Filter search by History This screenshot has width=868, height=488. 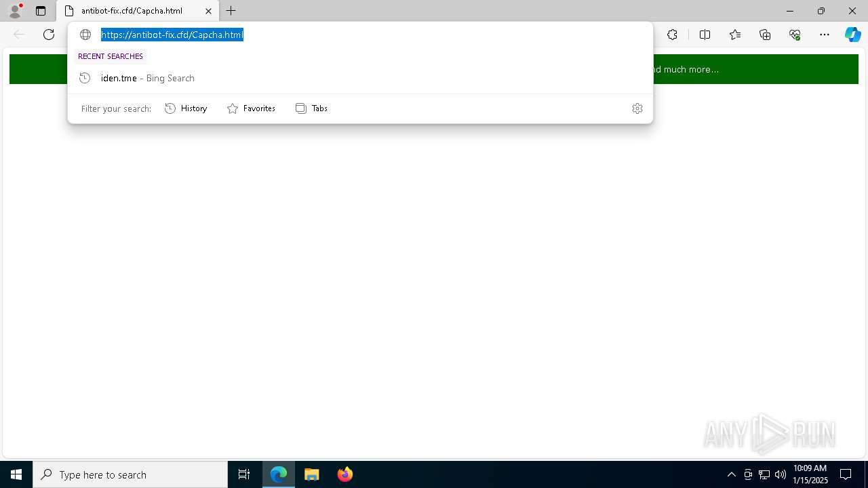click(x=186, y=108)
